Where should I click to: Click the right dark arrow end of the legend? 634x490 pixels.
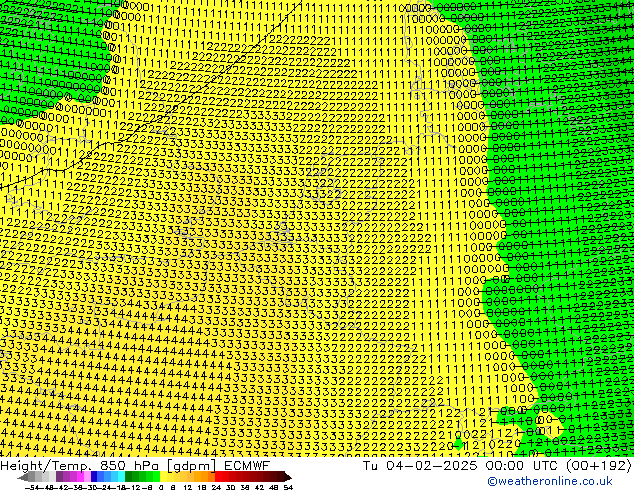click(288, 477)
